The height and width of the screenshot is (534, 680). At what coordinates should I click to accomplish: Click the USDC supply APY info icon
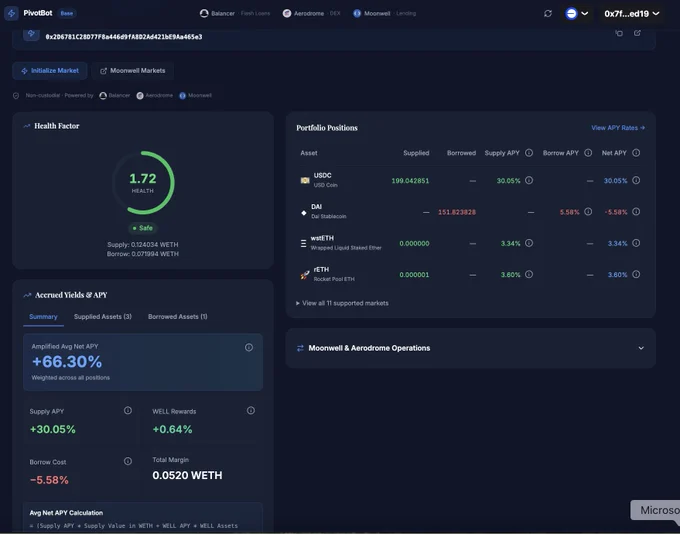click(529, 180)
